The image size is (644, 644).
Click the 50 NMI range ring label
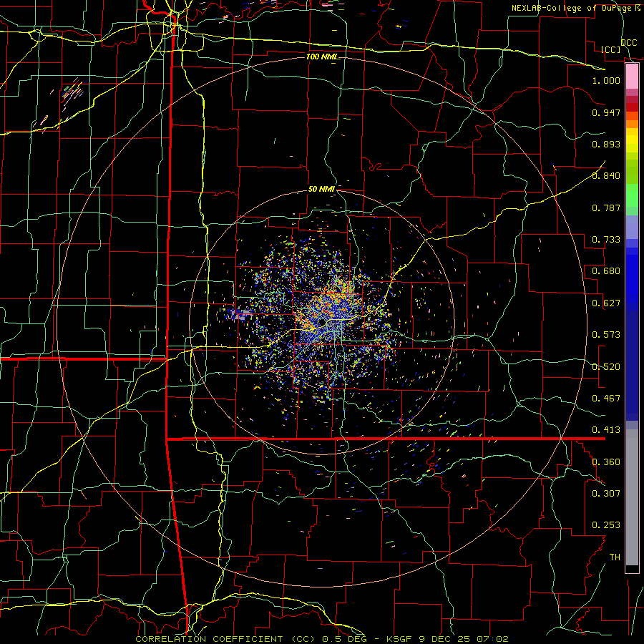tap(321, 189)
